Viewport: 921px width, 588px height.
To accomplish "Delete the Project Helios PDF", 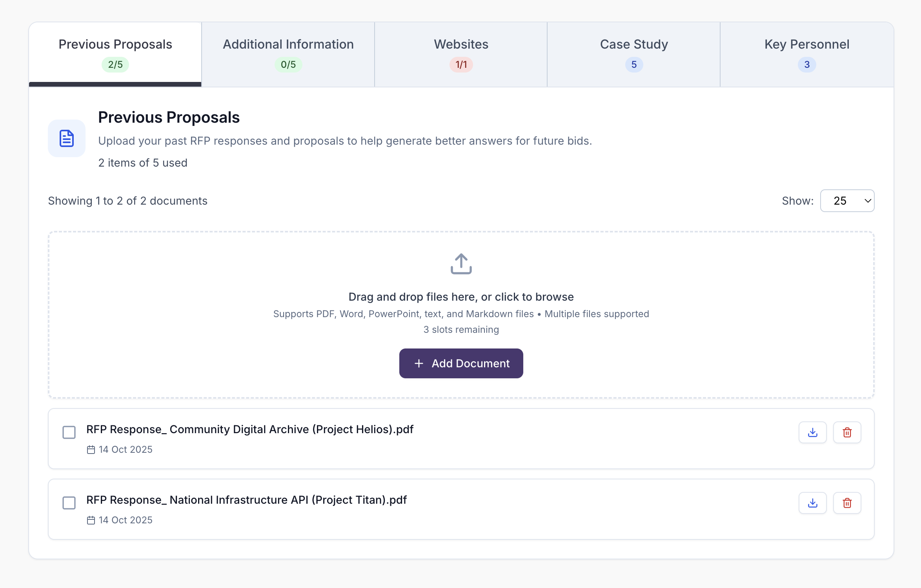I will [847, 432].
